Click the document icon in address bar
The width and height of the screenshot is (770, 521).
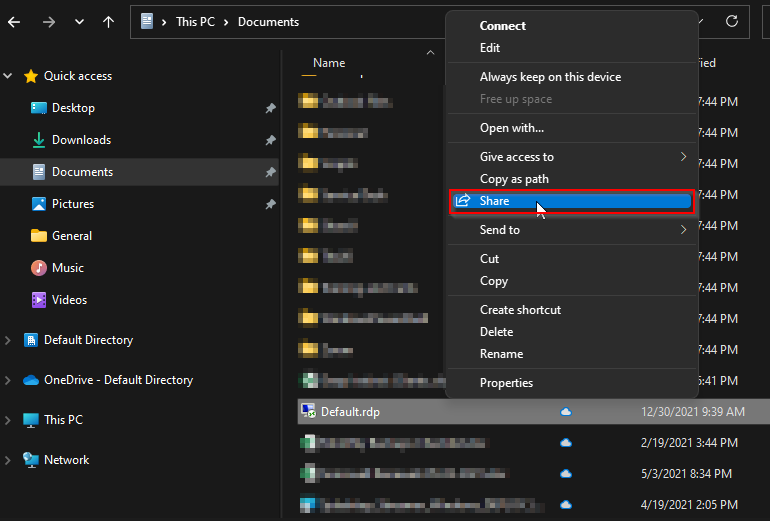click(147, 22)
